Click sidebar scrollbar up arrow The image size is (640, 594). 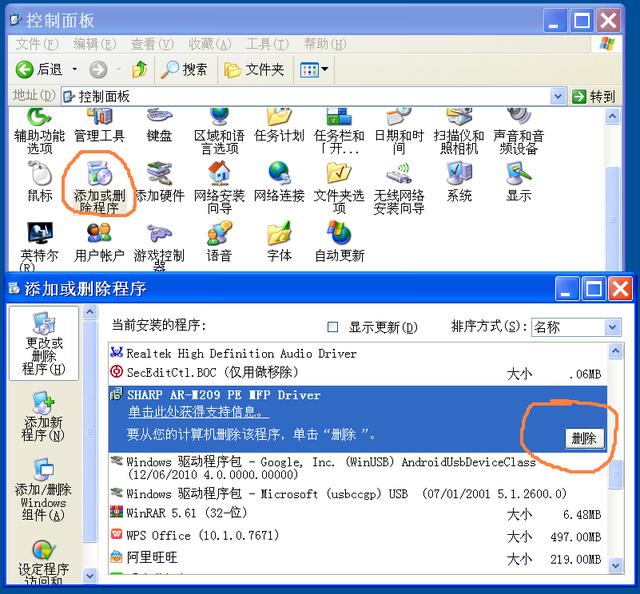[x=90, y=312]
